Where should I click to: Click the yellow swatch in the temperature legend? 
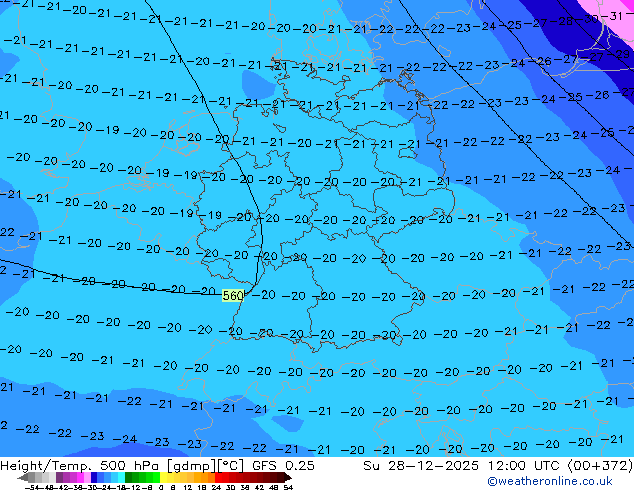coord(163,477)
